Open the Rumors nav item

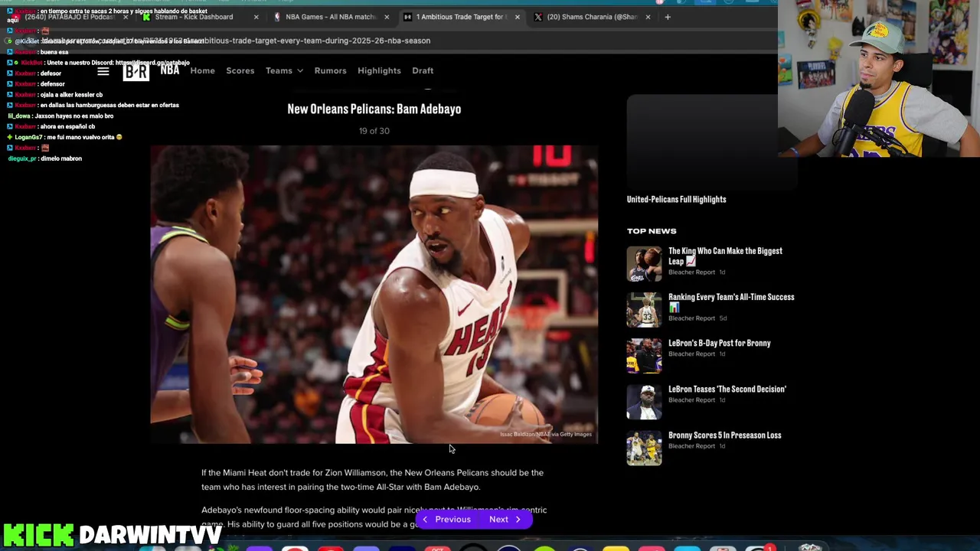330,70
